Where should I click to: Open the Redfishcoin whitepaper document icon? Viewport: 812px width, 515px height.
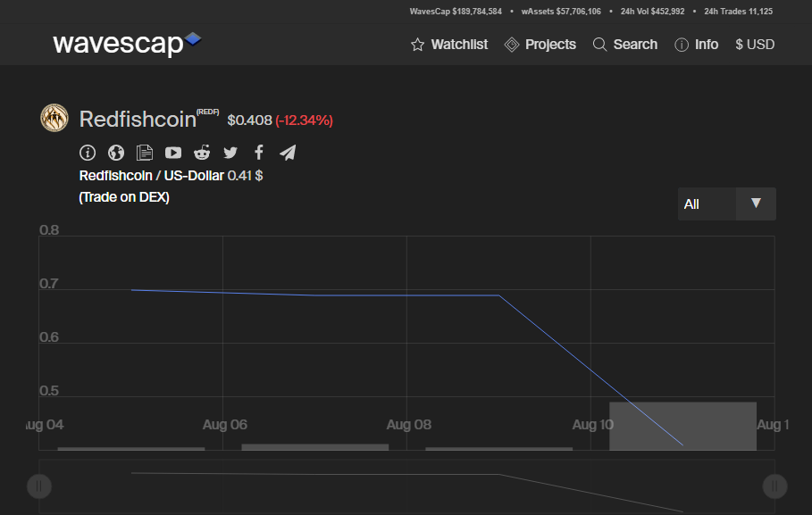click(x=145, y=153)
